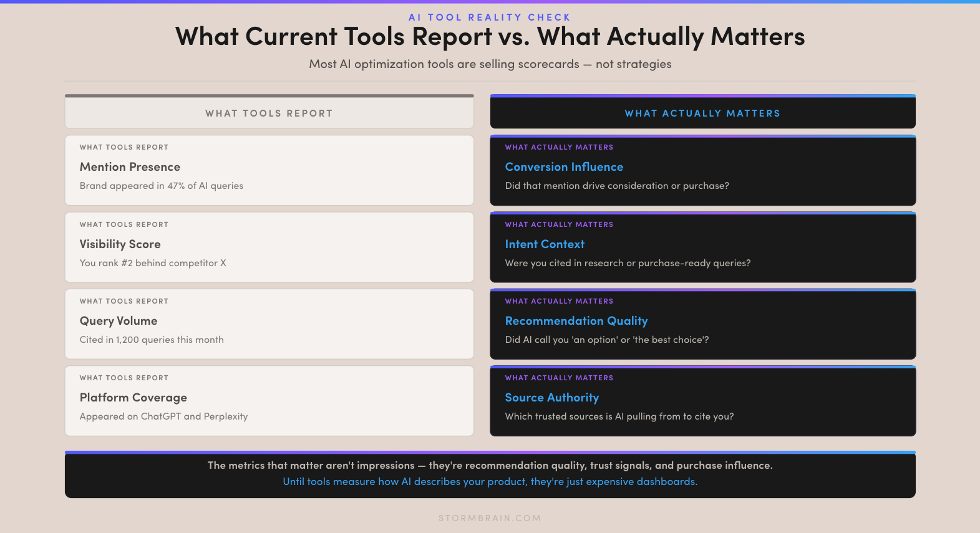Open the Source Authority heading
This screenshot has height=533, width=980.
click(551, 398)
